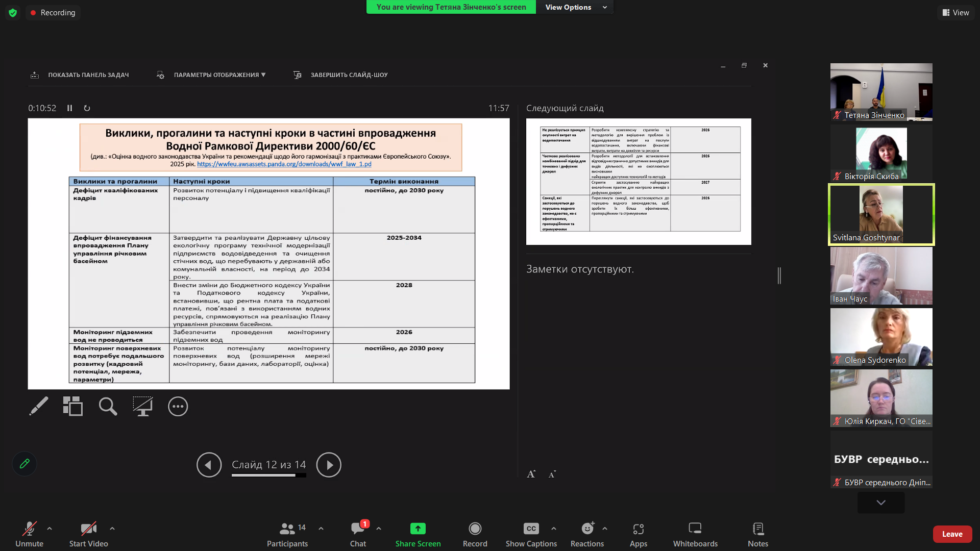Start Video camera toggle
Viewport: 980px width, 551px height.
(x=88, y=529)
